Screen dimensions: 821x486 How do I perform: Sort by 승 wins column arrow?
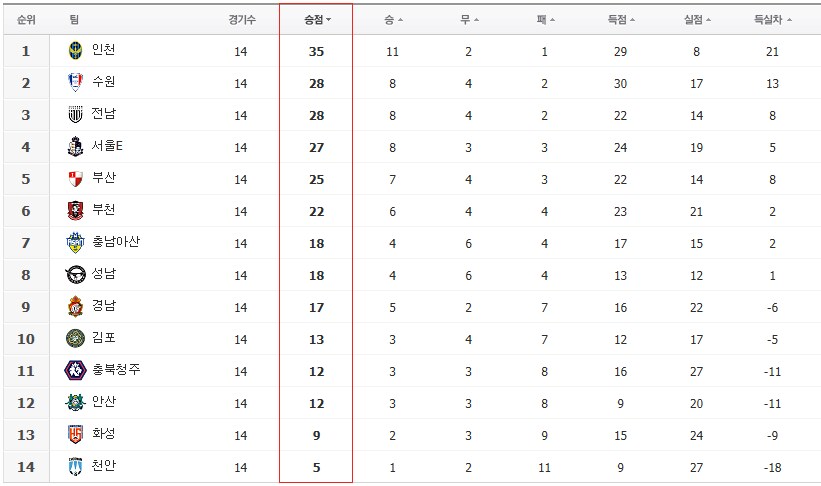coord(393,20)
